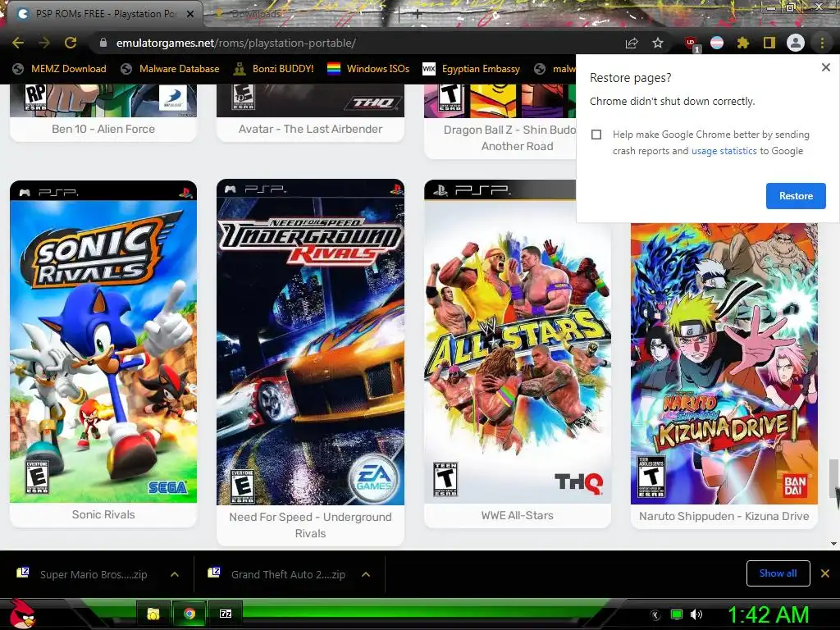840x630 pixels.
Task: Open the Egyptian Embassy bookmark
Action: 472,69
